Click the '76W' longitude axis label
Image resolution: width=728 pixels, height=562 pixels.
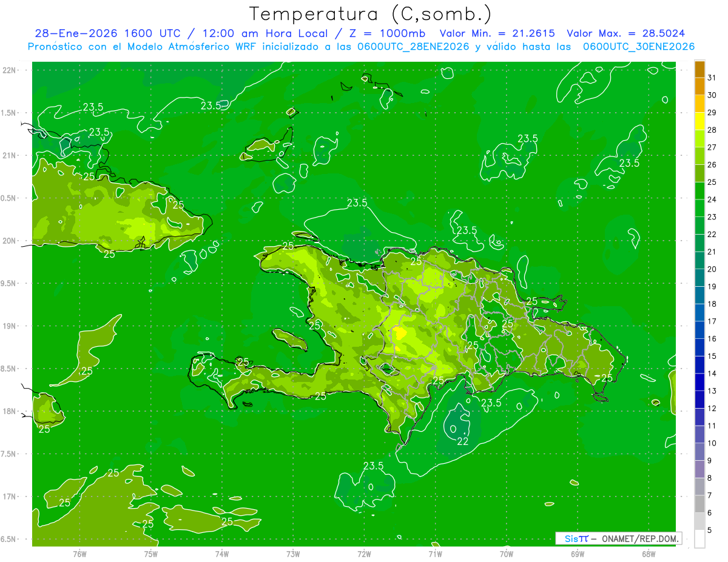pyautogui.click(x=79, y=554)
